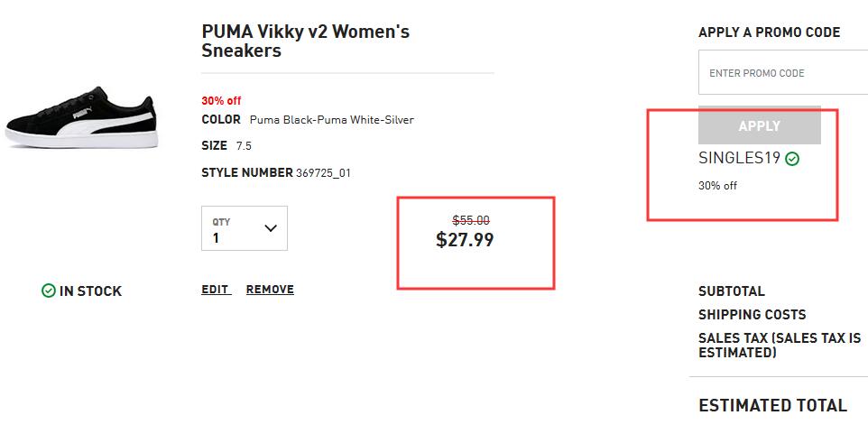Click the Puma Black-Puma White-Silver color text
The image size is (868, 443).
[x=331, y=120]
